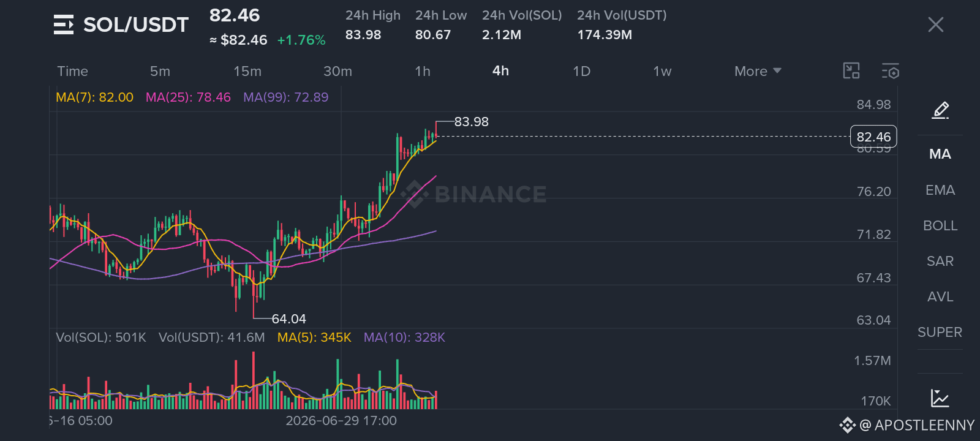Open the chart settings icon
The width and height of the screenshot is (980, 441).
[891, 71]
